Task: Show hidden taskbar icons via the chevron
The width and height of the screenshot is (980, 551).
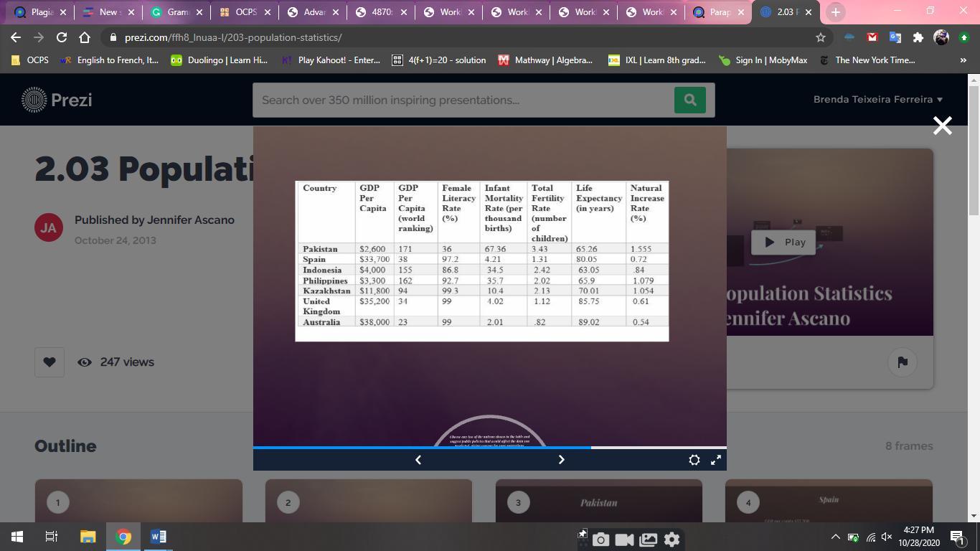Action: click(x=834, y=536)
